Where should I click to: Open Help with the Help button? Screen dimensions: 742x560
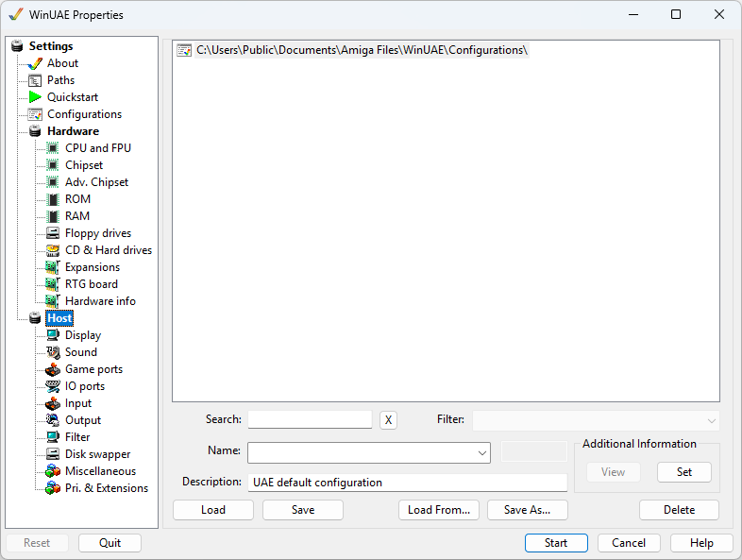701,543
